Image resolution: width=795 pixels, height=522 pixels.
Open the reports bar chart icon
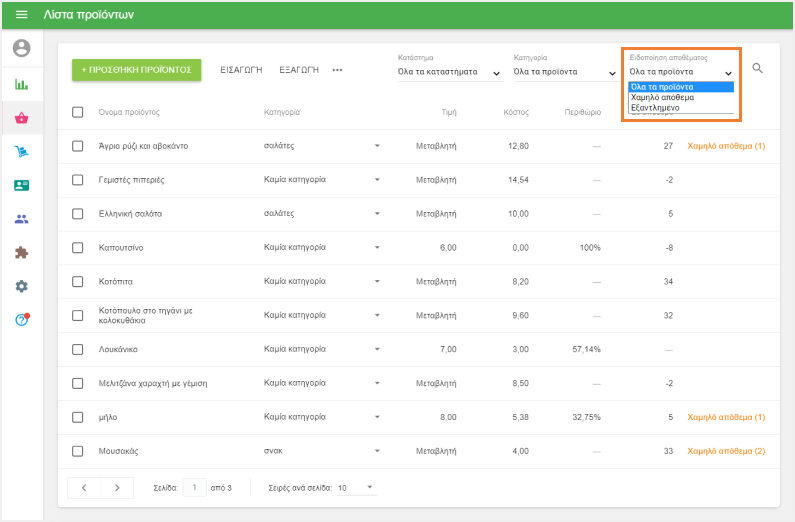click(21, 84)
